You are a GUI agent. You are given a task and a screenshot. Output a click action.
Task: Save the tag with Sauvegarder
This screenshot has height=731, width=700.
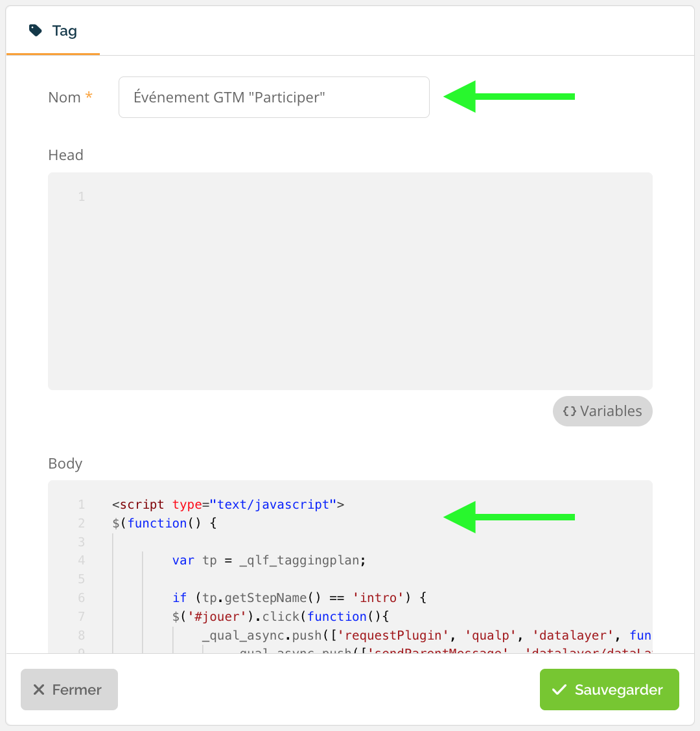[x=609, y=690]
